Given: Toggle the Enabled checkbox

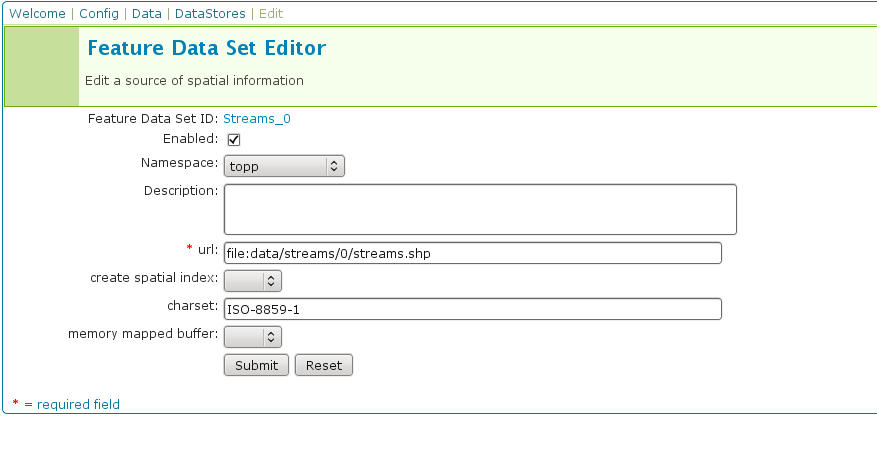Looking at the screenshot, I should click(x=234, y=139).
